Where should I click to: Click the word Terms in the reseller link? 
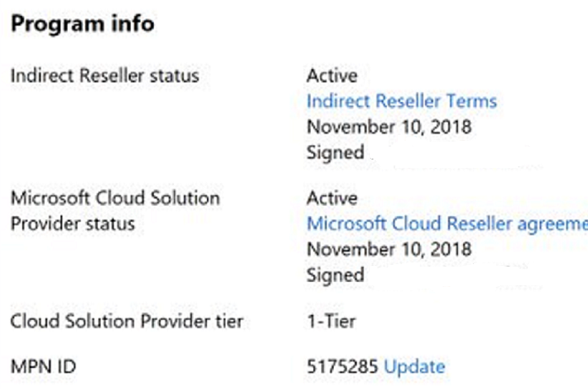tap(474, 102)
